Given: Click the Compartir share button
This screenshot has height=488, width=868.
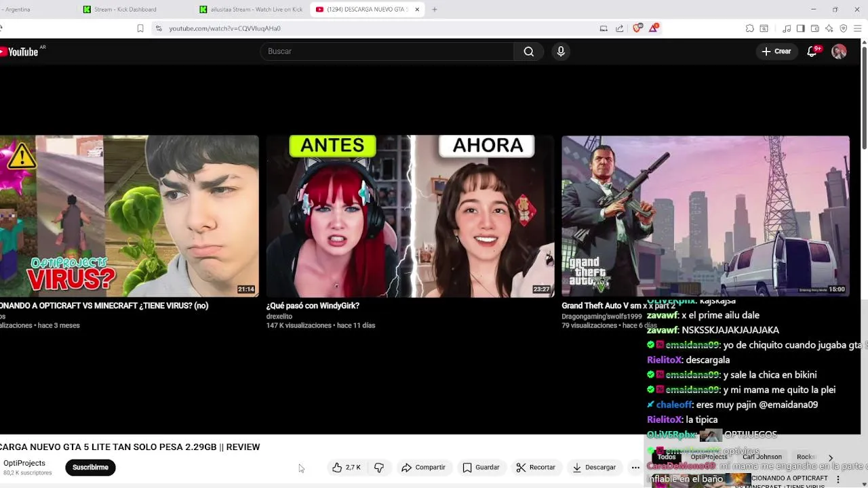Looking at the screenshot, I should pos(423,467).
